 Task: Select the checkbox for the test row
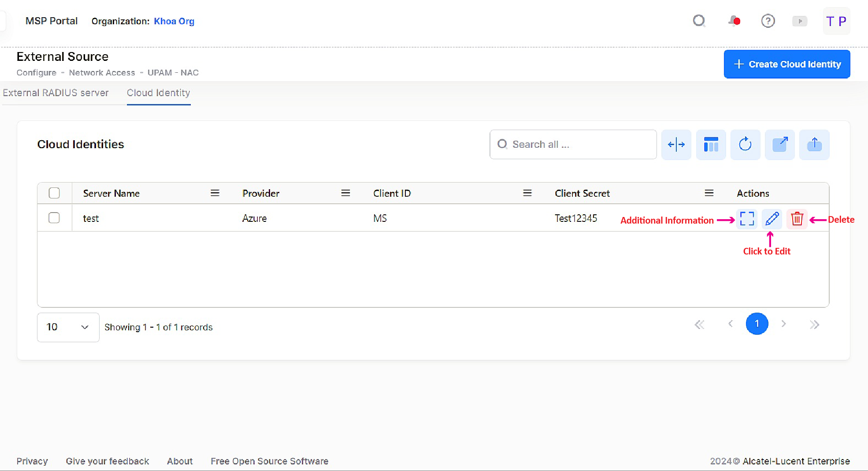coord(54,218)
